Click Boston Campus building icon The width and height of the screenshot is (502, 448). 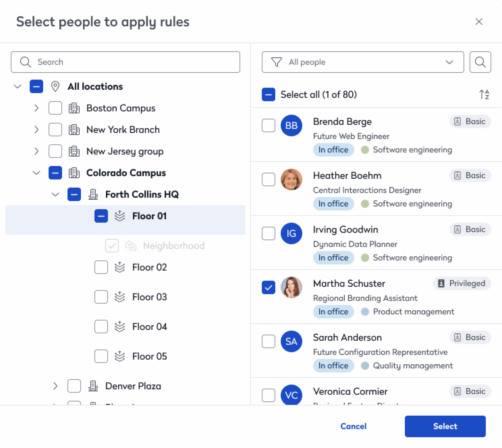pos(74,108)
